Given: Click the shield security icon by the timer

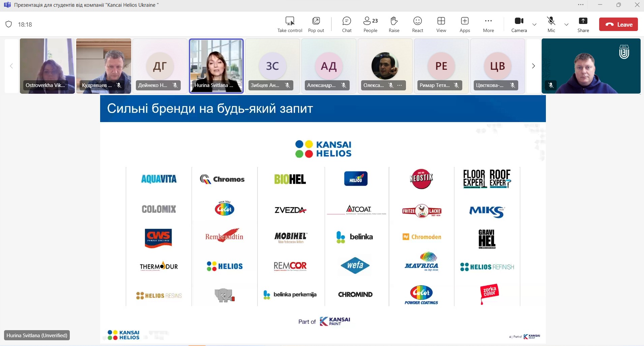Looking at the screenshot, I should click(x=9, y=24).
